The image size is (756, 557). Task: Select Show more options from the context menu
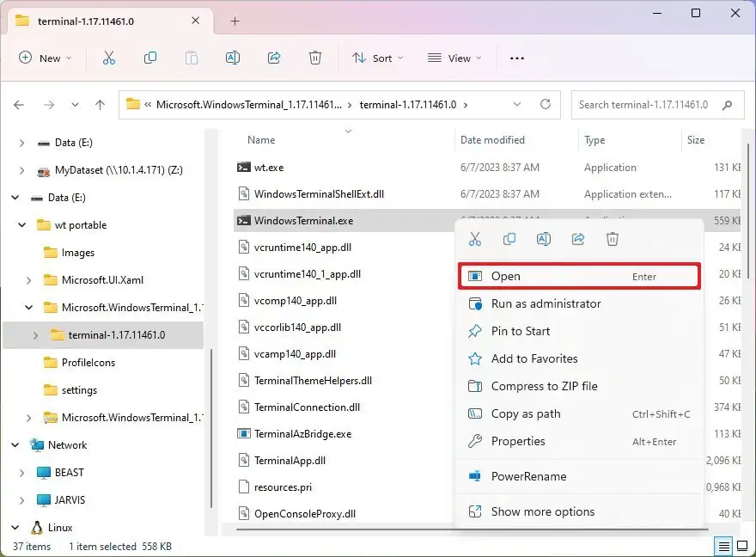(541, 511)
